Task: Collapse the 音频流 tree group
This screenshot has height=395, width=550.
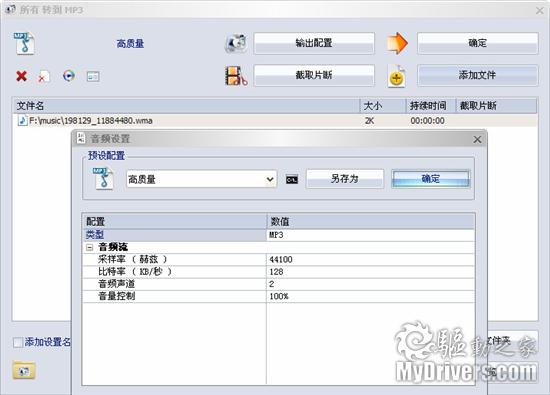Action: tap(90, 247)
